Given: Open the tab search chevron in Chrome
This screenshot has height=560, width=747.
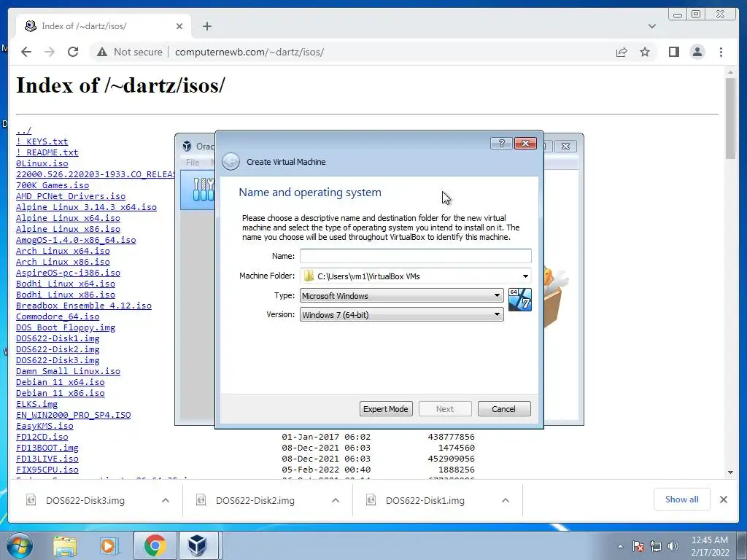Looking at the screenshot, I should pos(652,26).
